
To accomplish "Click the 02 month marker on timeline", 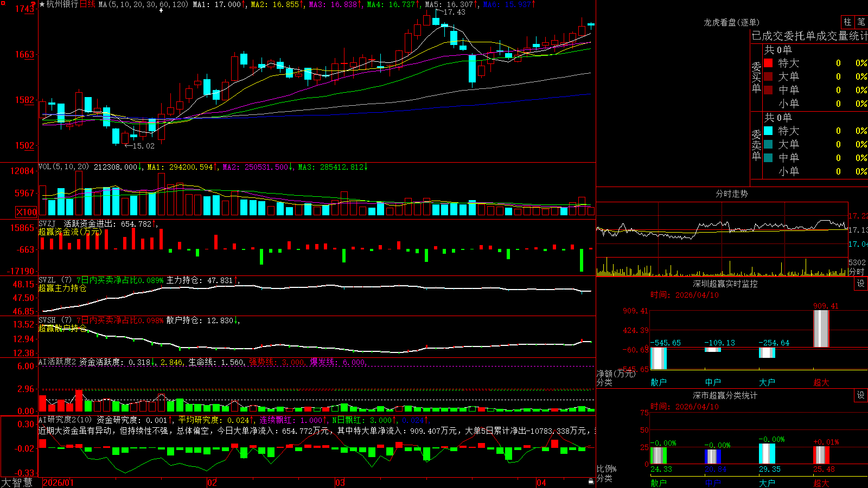I will [x=212, y=483].
